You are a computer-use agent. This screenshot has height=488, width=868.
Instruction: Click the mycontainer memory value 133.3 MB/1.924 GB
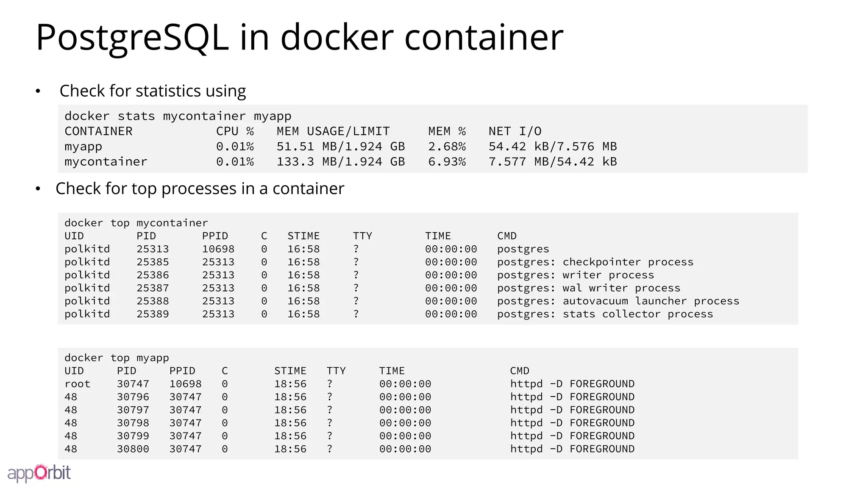(341, 162)
